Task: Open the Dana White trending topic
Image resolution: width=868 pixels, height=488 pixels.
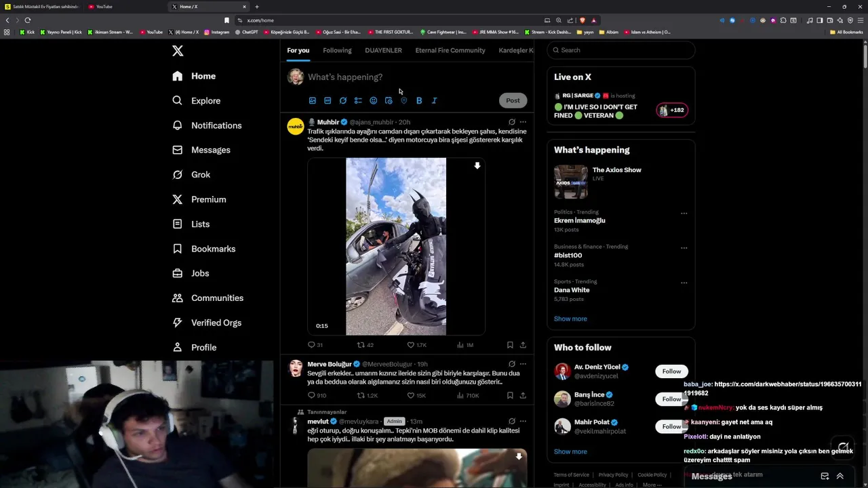Action: [x=572, y=290]
